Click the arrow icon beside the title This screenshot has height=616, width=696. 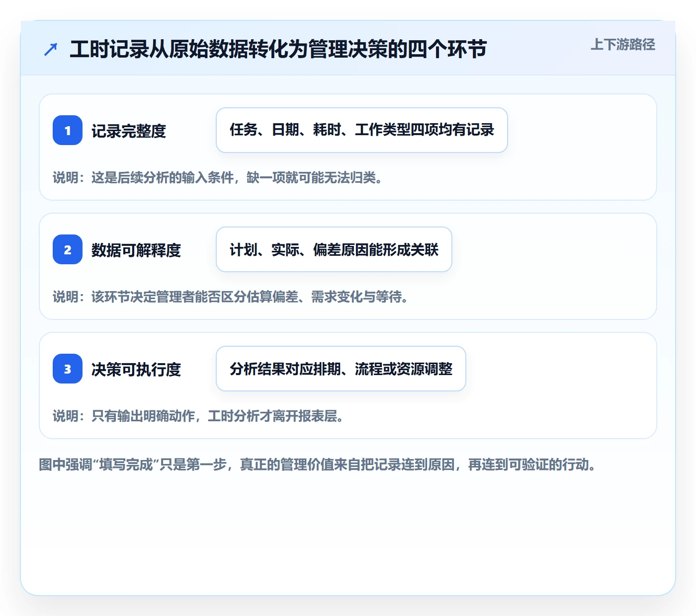click(x=51, y=49)
